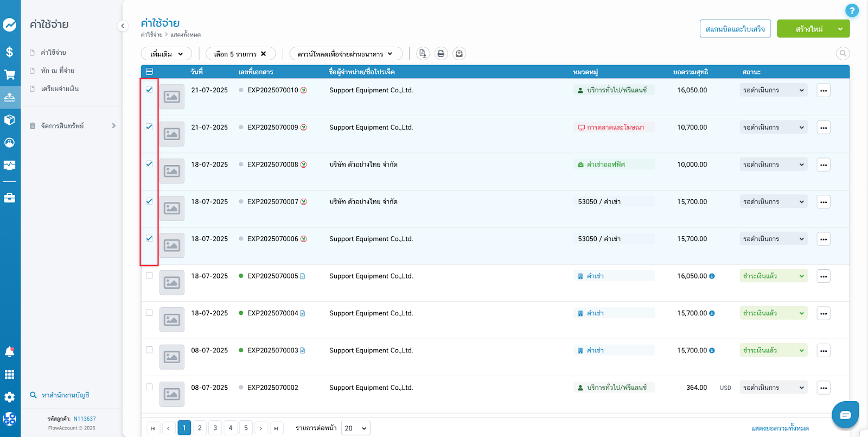Click the export document icon in the toolbar
Screen dimensions: 868x437
pos(423,54)
